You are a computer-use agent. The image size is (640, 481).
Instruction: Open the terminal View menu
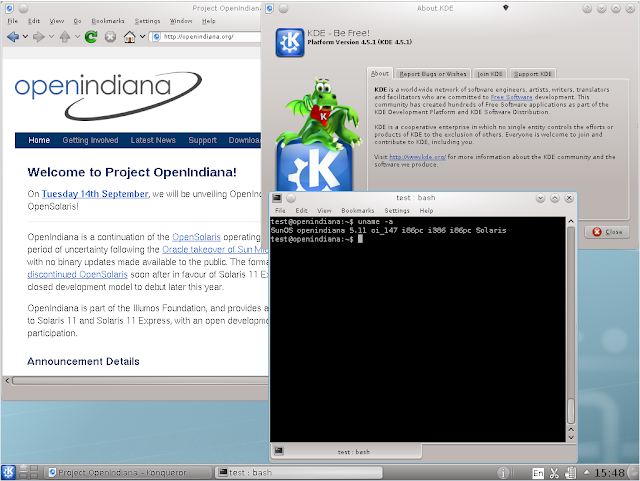pos(324,211)
